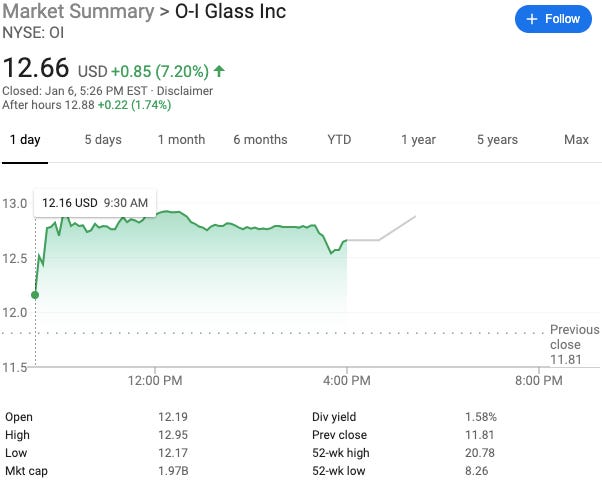The width and height of the screenshot is (602, 481).
Task: Select the Max range tab
Action: [576, 140]
